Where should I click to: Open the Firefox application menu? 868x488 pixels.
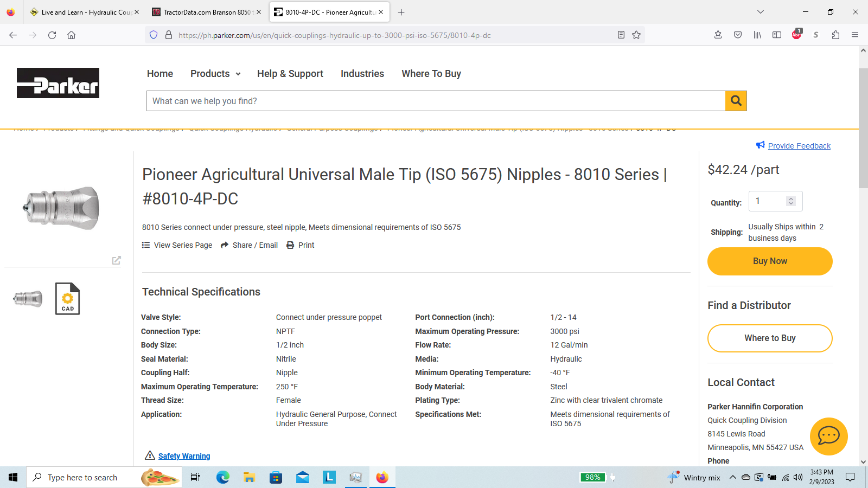tap(855, 35)
